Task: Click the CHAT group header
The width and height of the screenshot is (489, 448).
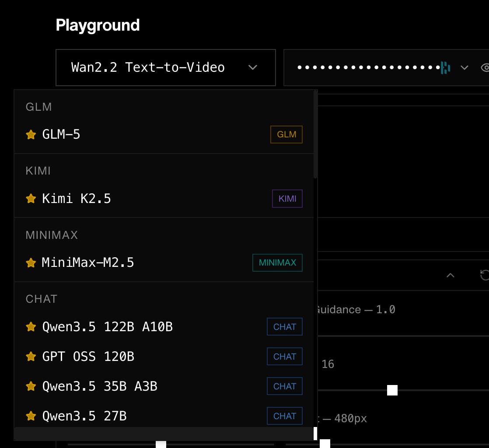Action: (42, 299)
